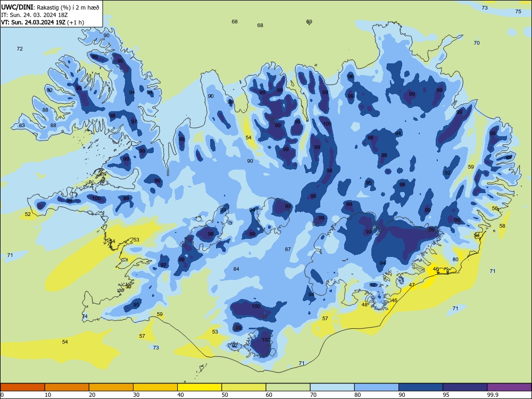Image resolution: width=532 pixels, height=399 pixels.
Task: Click the 'IT: Sun. 24. 03. 2024 18Z' line
Action: click(34, 15)
